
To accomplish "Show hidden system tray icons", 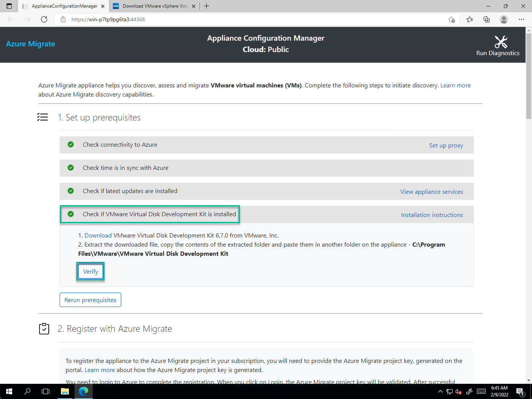I will click(x=440, y=391).
